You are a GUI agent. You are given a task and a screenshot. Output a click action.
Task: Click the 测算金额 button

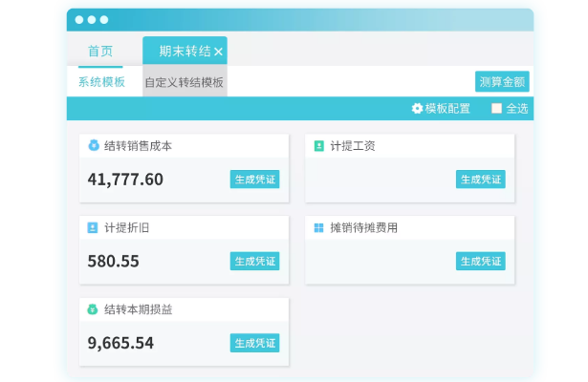[502, 81]
